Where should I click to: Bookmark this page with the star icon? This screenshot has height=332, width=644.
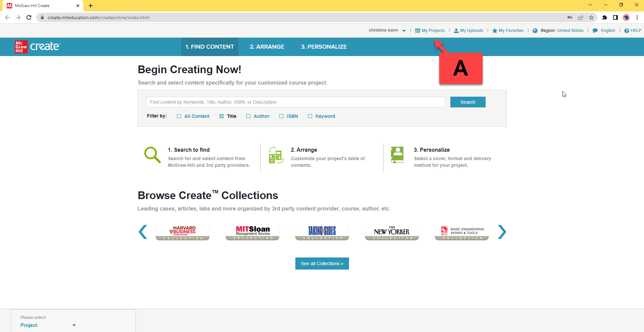pyautogui.click(x=591, y=17)
